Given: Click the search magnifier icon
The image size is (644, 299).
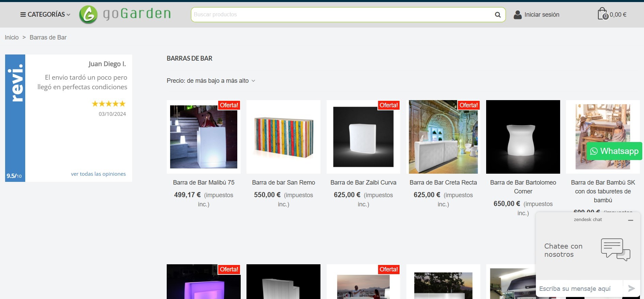Looking at the screenshot, I should [498, 15].
